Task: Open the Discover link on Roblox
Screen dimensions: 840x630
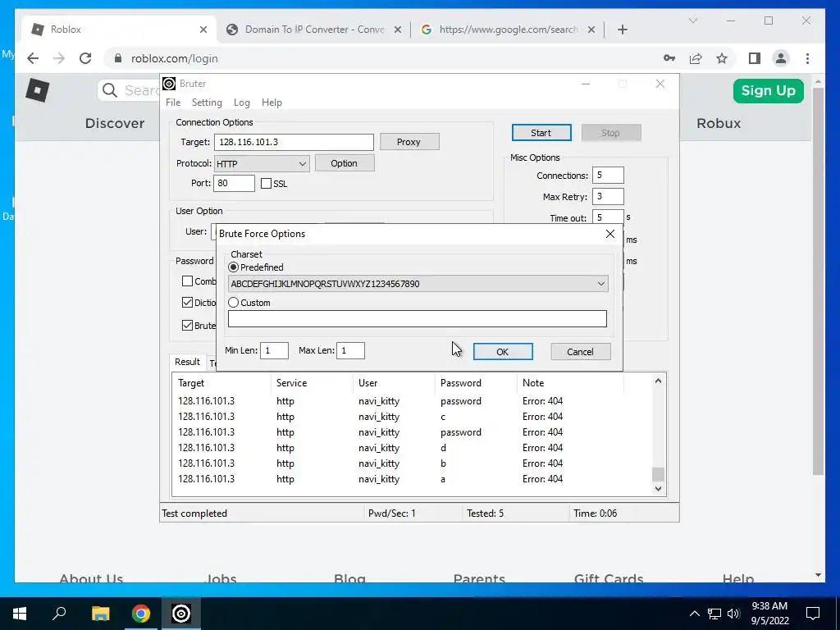Action: pos(115,123)
